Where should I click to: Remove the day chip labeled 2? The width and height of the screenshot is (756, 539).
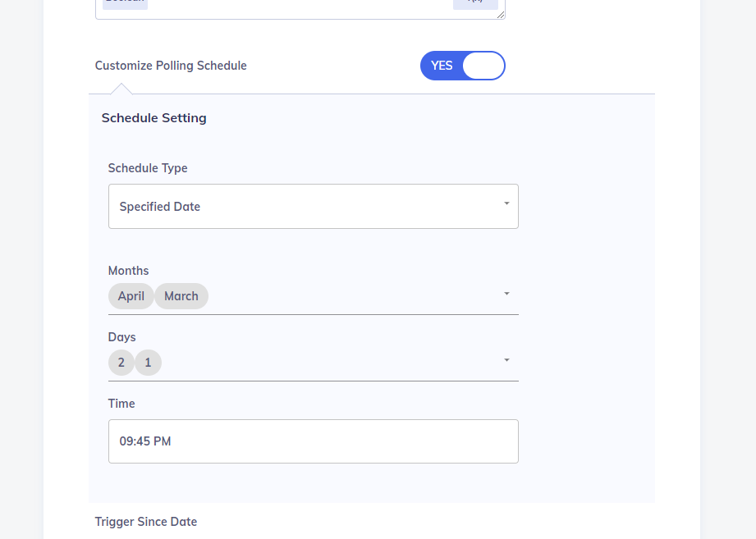click(121, 362)
